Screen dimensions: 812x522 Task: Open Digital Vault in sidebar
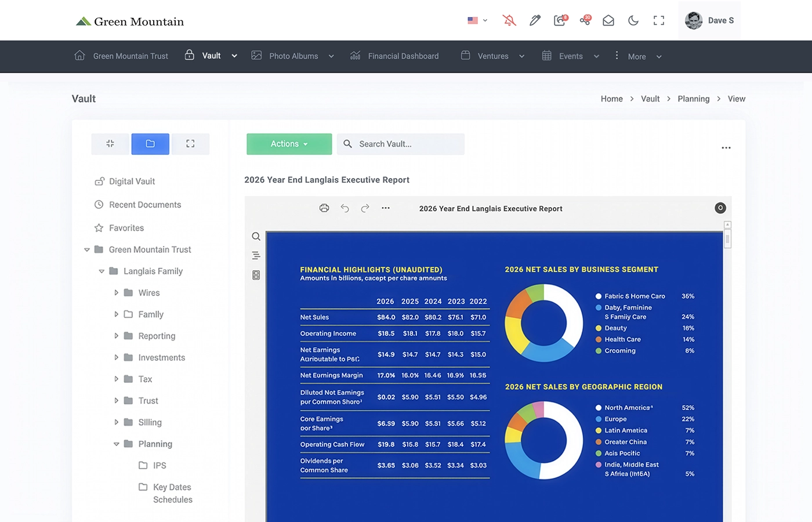(125, 182)
